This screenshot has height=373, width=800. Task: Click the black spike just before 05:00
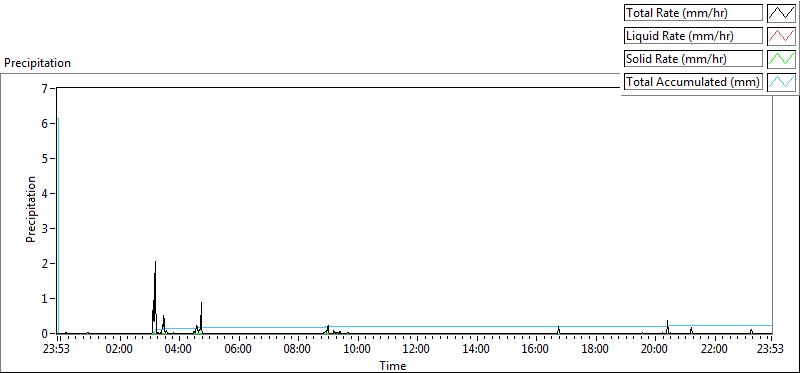click(202, 304)
